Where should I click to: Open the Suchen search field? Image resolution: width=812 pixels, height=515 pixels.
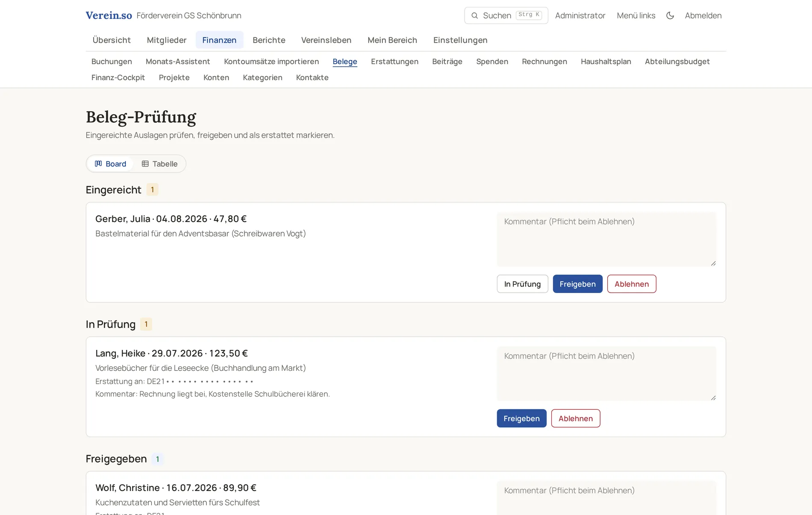[506, 15]
